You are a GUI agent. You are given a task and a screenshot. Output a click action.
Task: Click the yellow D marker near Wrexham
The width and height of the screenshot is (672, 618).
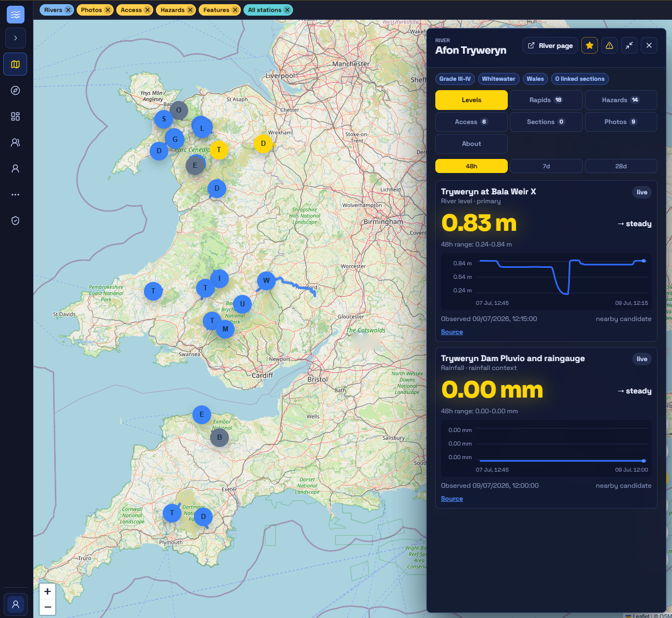[x=263, y=143]
